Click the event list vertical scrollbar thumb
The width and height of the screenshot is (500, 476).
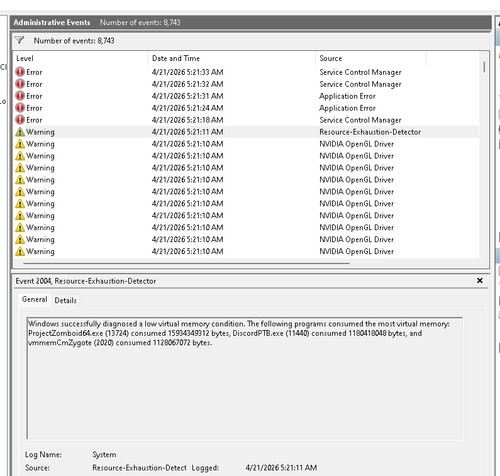[x=484, y=67]
